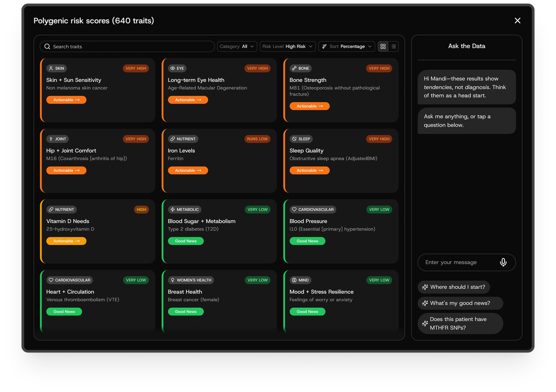The width and height of the screenshot is (556, 392).
Task: Open Actionable for Vitamin D Needs
Action: 66,241
